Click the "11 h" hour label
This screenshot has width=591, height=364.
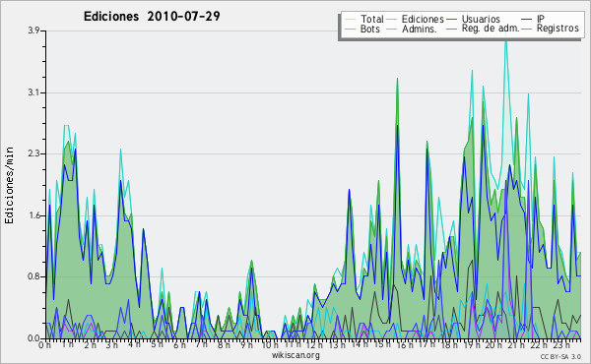pyautogui.click(x=293, y=344)
